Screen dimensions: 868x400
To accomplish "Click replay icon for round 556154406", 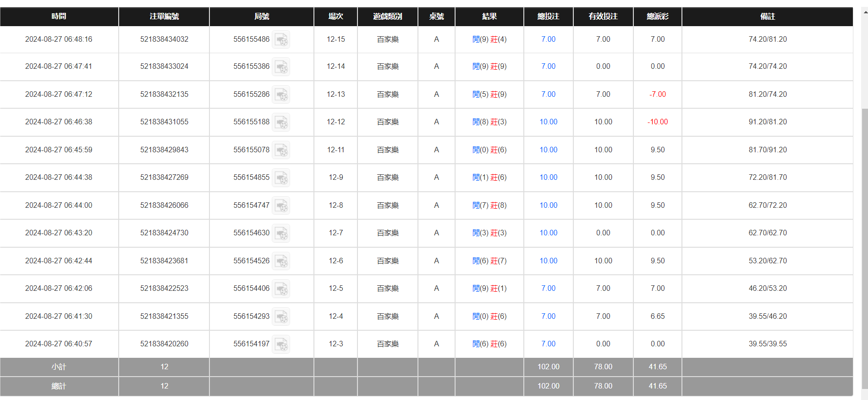I will pyautogui.click(x=281, y=289).
